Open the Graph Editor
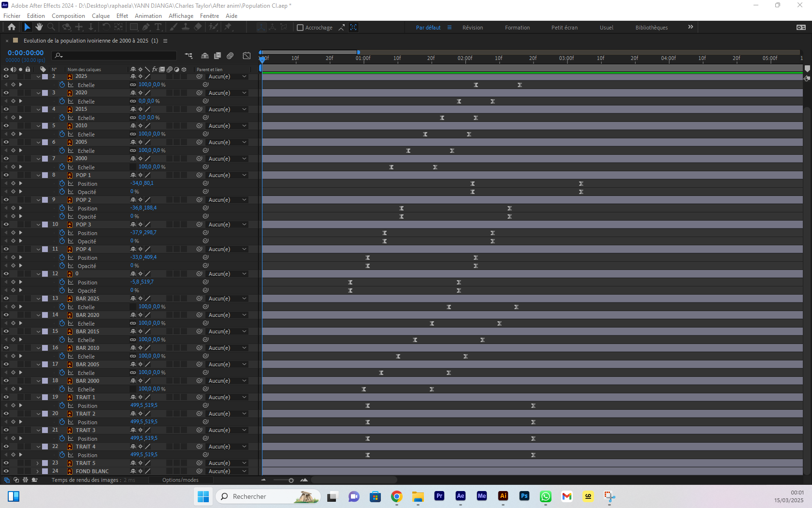Viewport: 812px width, 508px height. (x=246, y=56)
